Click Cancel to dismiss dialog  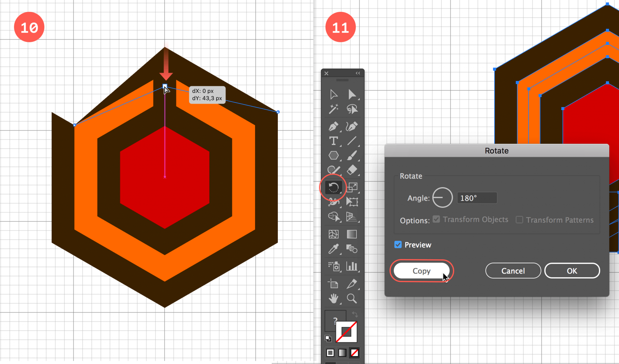coord(513,270)
